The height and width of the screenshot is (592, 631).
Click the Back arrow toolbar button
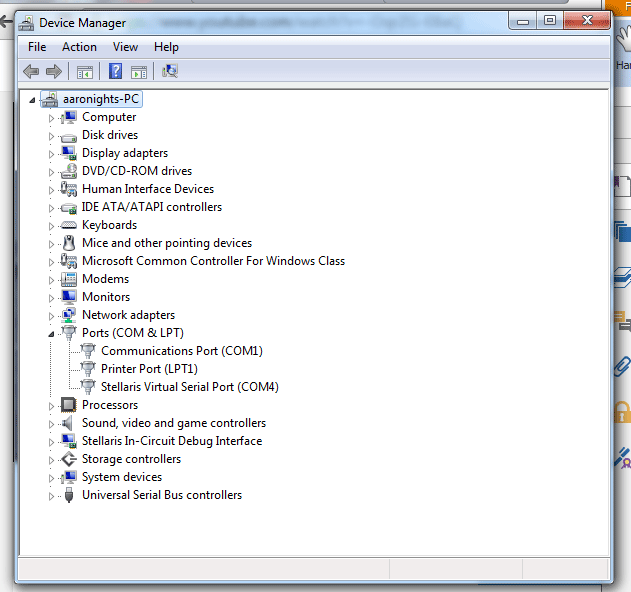point(31,72)
